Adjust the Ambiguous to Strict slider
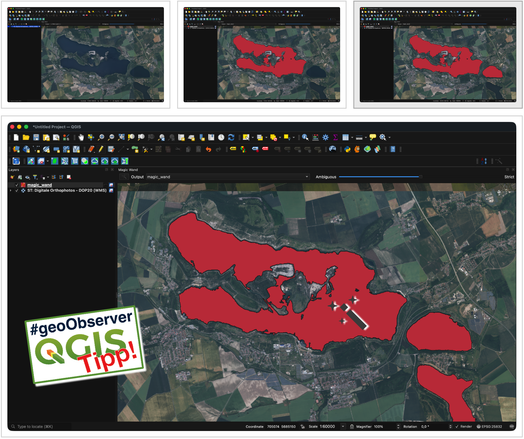The height and width of the screenshot is (439, 524). tap(379, 177)
